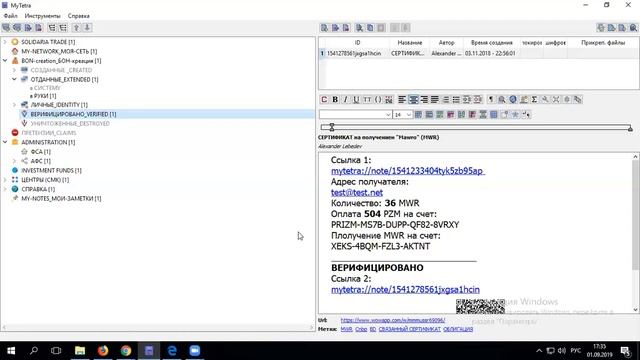Expand the SOLIDARIA TRADE branch
The image size is (640, 360).
5,42
